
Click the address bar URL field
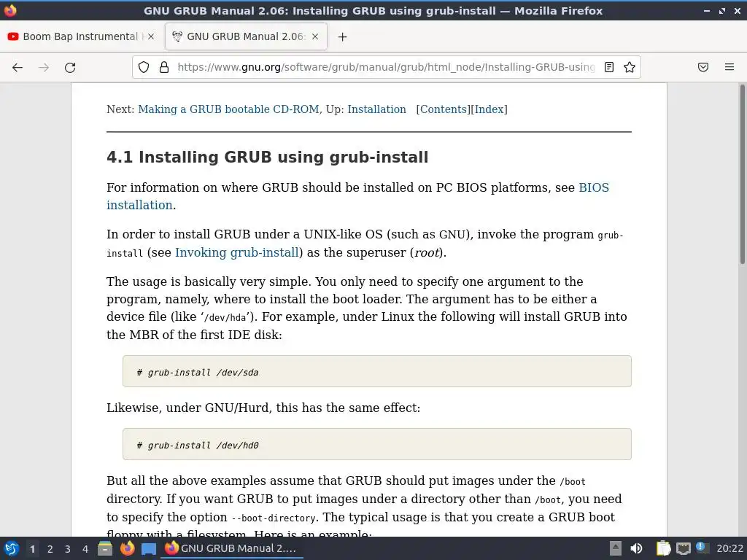click(x=387, y=67)
